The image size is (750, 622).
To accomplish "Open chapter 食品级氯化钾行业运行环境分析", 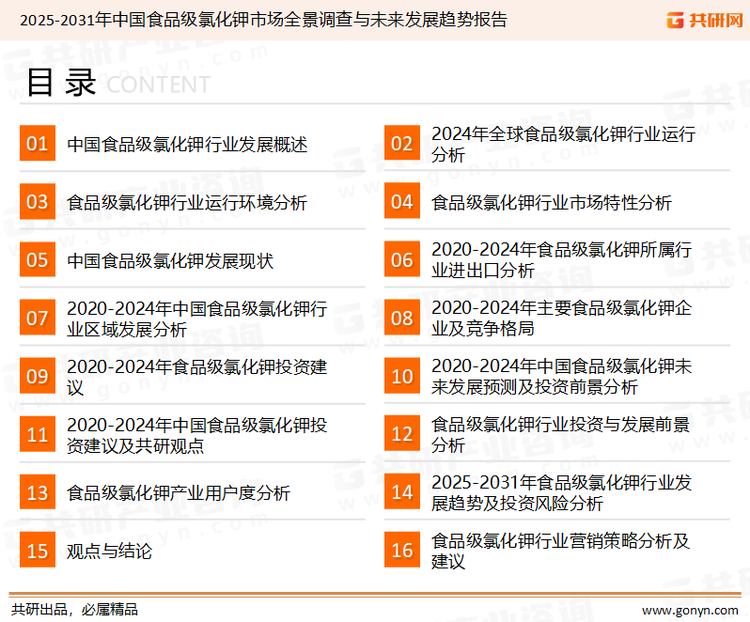I will click(x=187, y=202).
